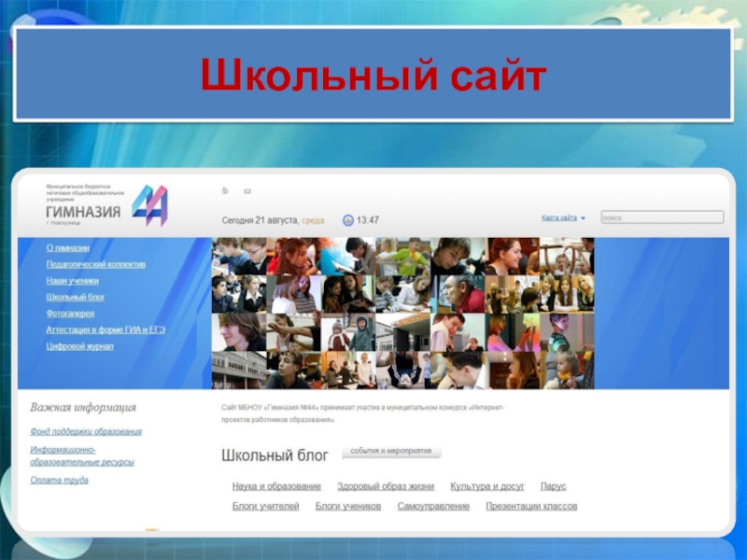Open the Парус blog link
This screenshot has width=747, height=560.
(x=553, y=486)
